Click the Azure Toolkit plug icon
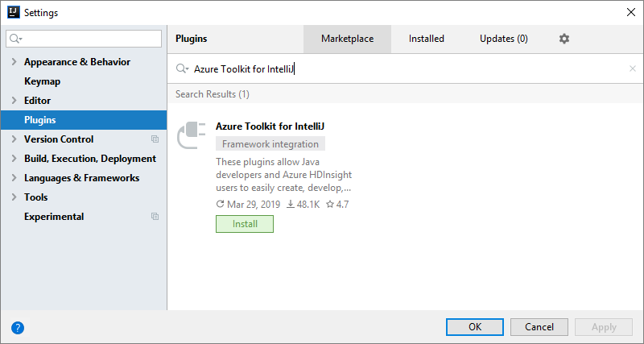644x344 pixels. (192, 135)
